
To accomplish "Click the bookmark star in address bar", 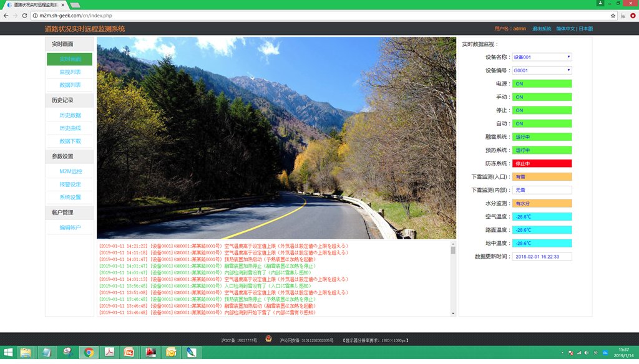I will pos(613,16).
